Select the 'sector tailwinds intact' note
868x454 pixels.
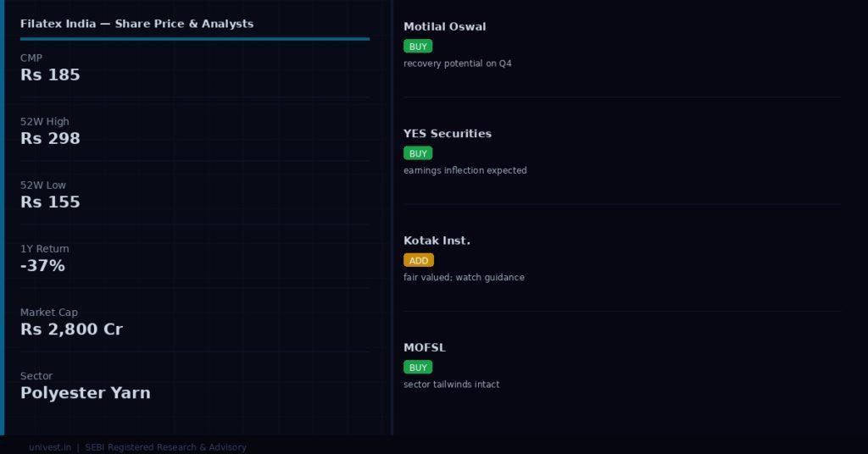[x=451, y=385]
